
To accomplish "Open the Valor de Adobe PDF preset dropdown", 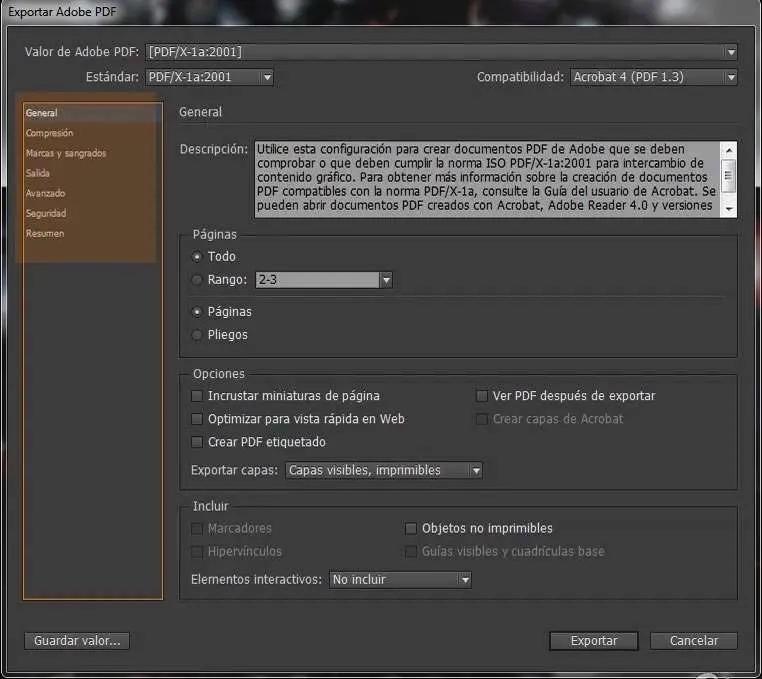I will click(x=441, y=52).
